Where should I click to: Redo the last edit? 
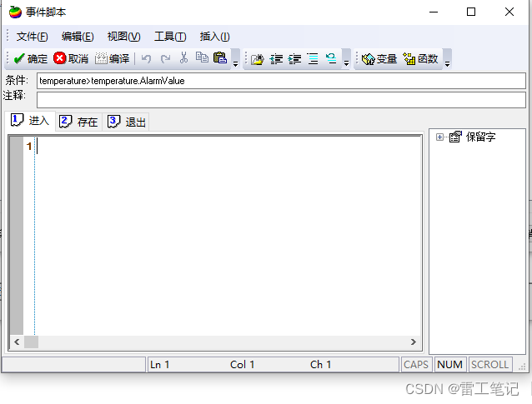(x=165, y=58)
